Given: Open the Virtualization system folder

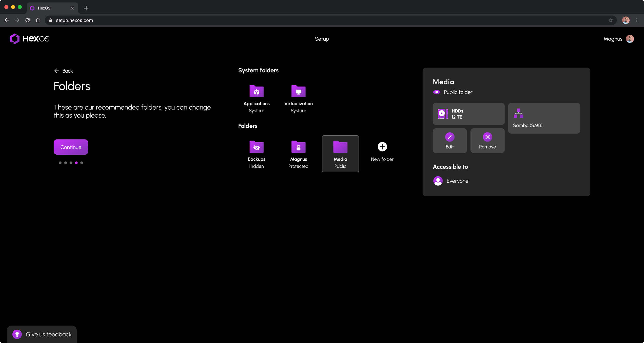Looking at the screenshot, I should pos(298,99).
